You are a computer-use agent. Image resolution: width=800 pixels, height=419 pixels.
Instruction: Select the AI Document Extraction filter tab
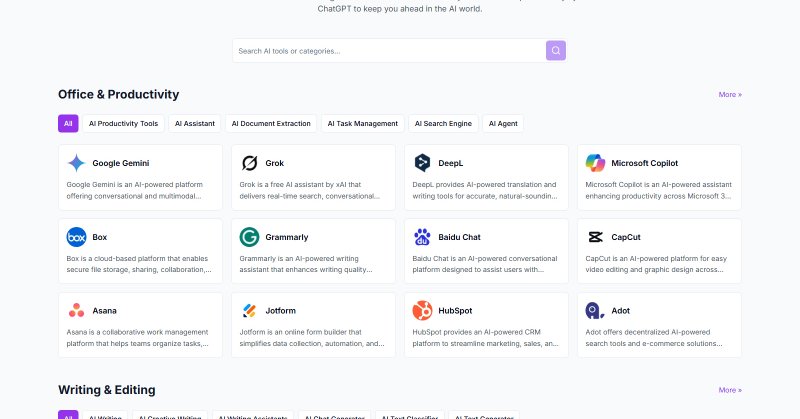pyautogui.click(x=271, y=124)
